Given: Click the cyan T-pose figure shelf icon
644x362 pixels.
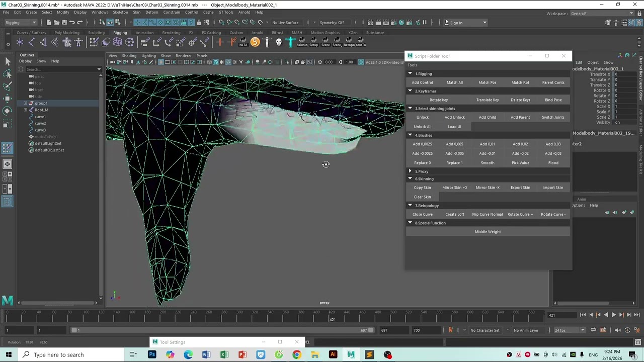Looking at the screenshot, I should pyautogui.click(x=290, y=42).
